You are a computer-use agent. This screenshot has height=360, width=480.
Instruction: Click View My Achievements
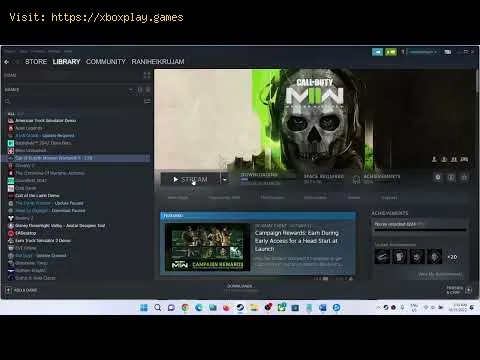(440, 274)
